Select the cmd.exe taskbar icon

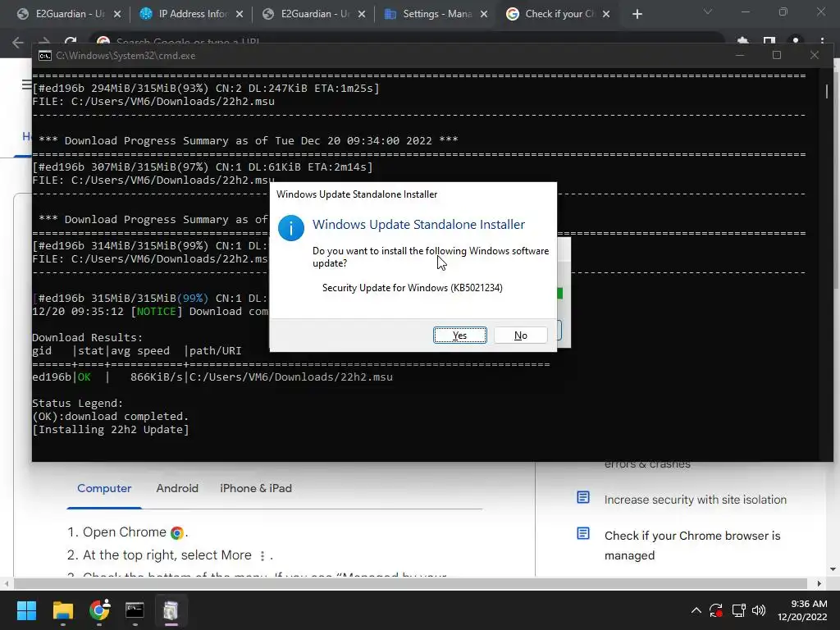click(x=135, y=610)
